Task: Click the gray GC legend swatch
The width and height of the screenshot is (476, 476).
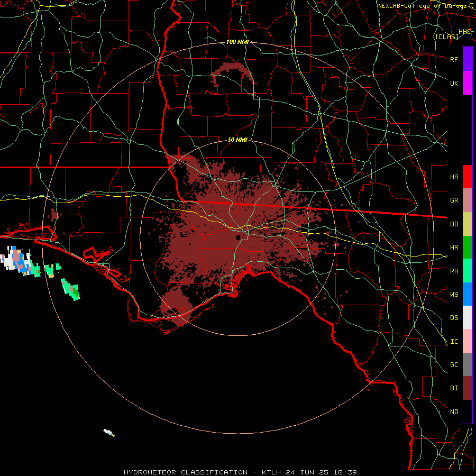Action: pyautogui.click(x=467, y=364)
